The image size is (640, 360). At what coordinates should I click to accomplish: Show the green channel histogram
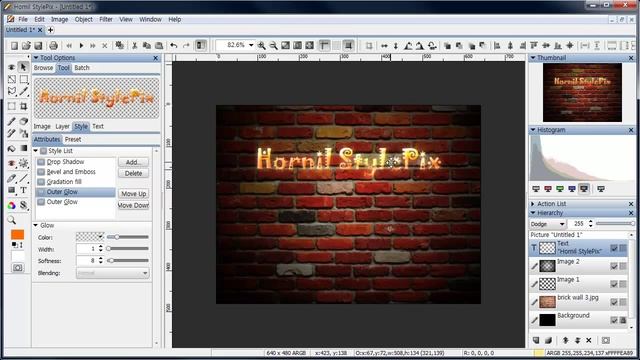(x=560, y=189)
